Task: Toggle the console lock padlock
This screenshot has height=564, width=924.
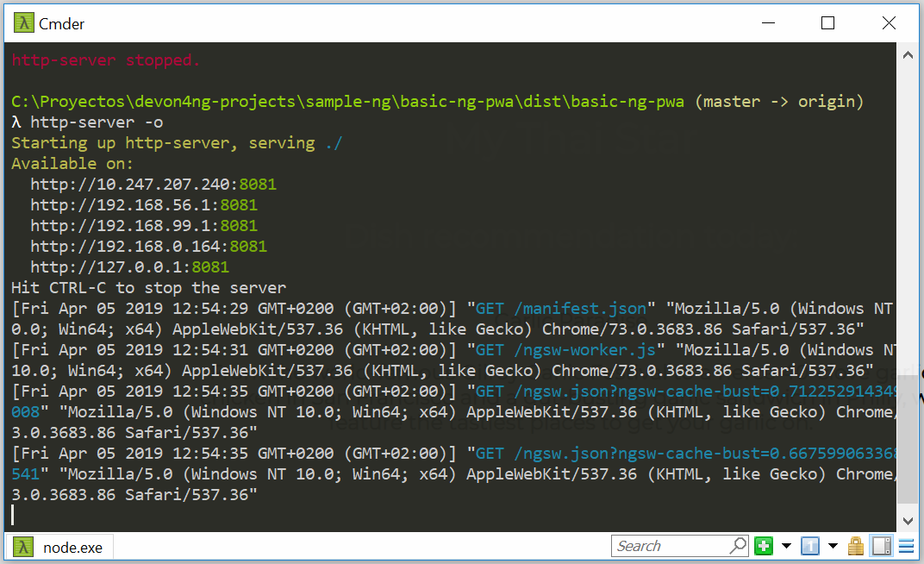Action: [x=855, y=545]
